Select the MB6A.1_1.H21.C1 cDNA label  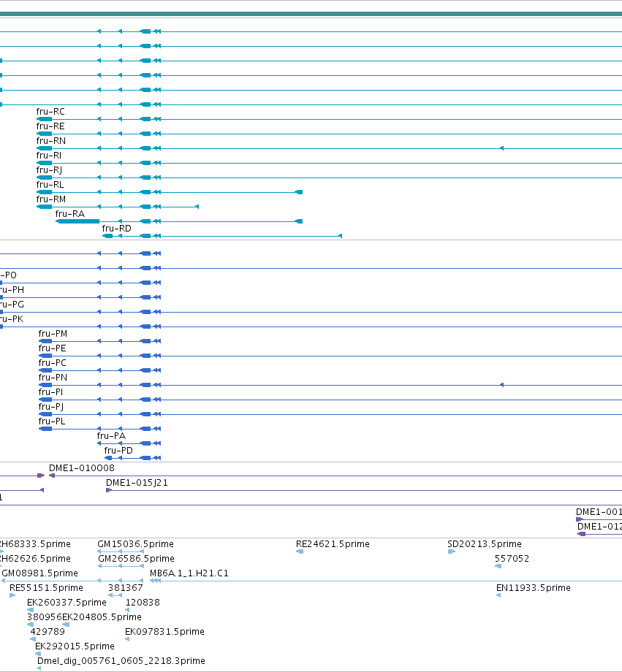(x=189, y=573)
